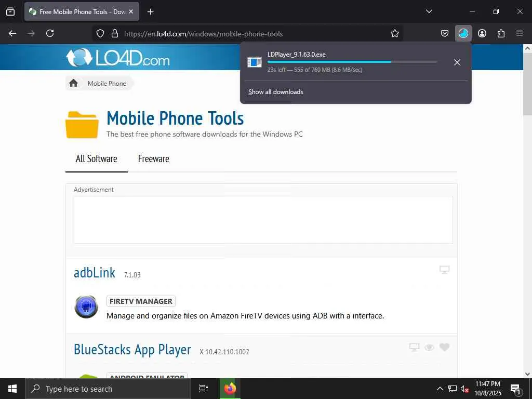Image resolution: width=532 pixels, height=399 pixels.
Task: Expand the list all tabs chevron
Action: [x=429, y=11]
